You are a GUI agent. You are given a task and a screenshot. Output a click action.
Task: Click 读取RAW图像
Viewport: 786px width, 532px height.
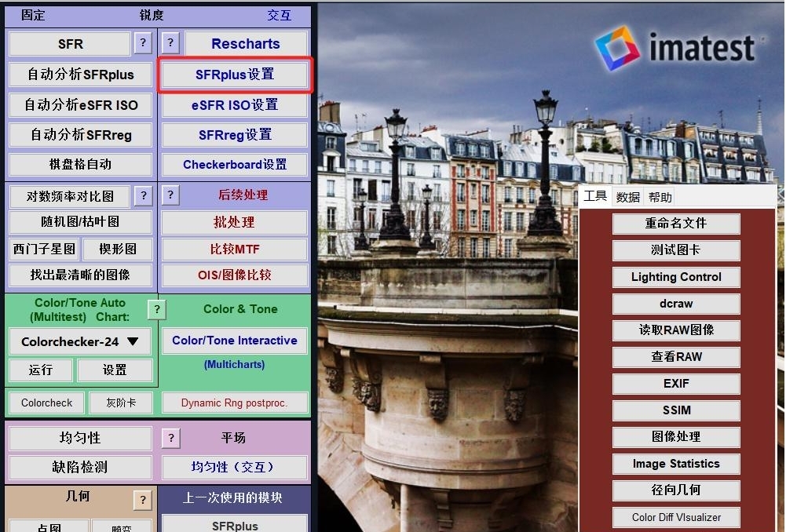tap(676, 330)
